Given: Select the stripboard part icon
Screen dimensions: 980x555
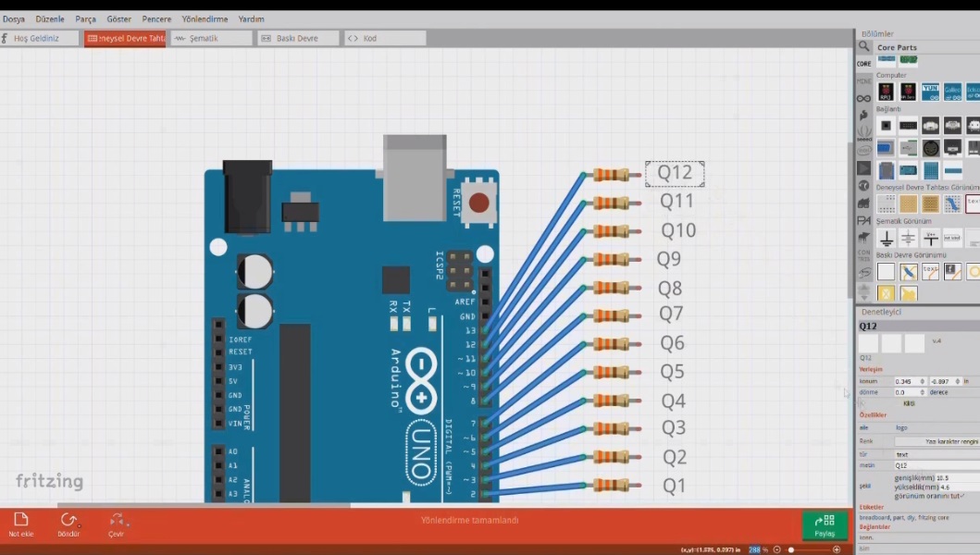Looking at the screenshot, I should [930, 203].
